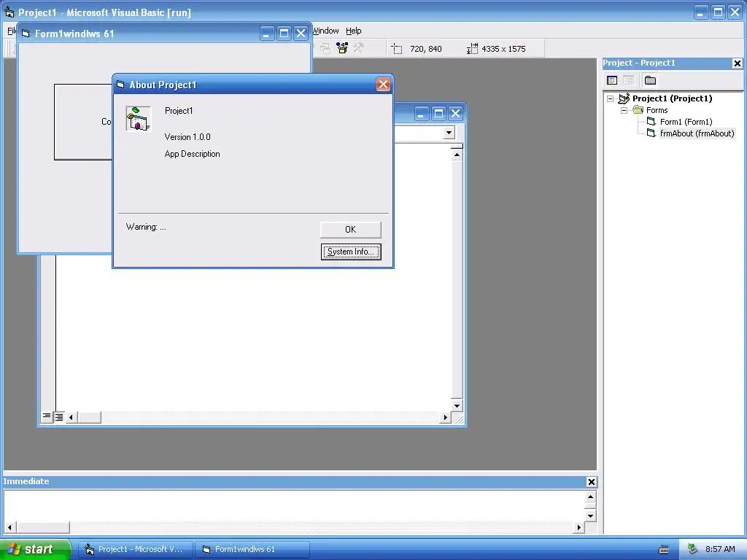
Task: Open System Info from About dialog
Action: coord(351,252)
